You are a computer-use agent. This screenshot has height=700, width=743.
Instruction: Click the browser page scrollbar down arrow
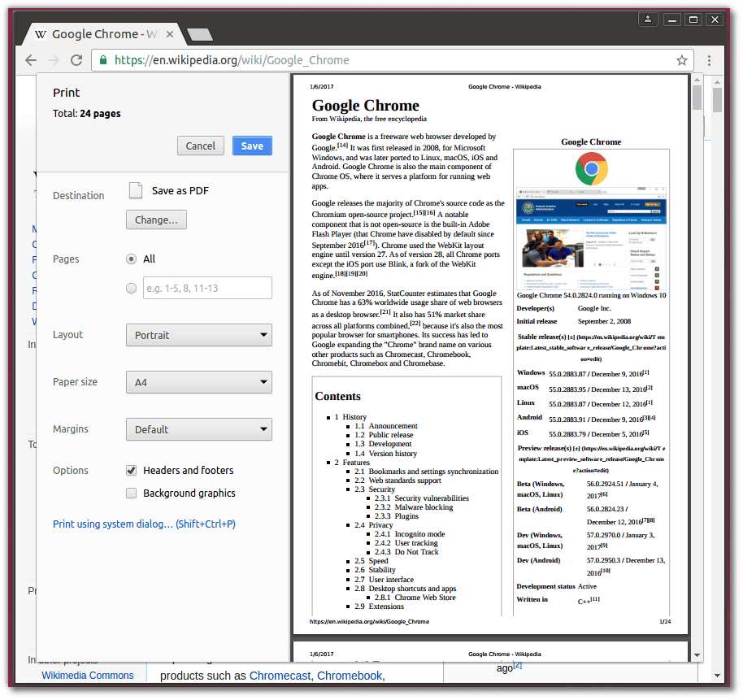tap(718, 676)
